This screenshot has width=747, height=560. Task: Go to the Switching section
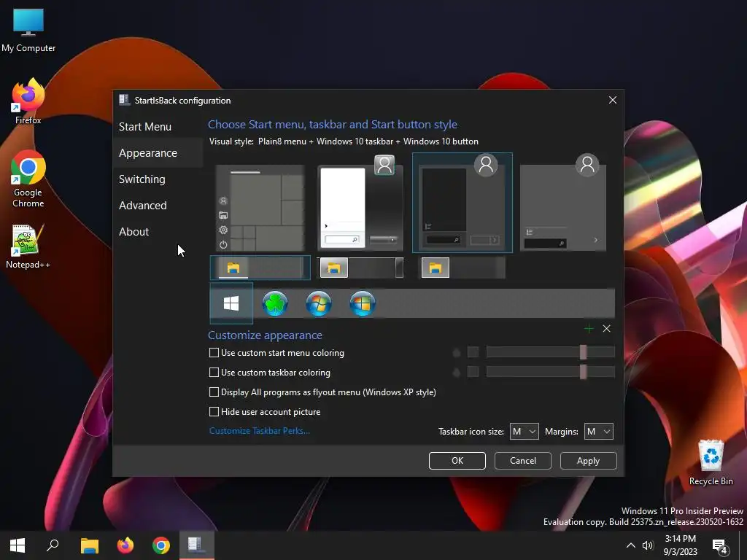point(142,179)
